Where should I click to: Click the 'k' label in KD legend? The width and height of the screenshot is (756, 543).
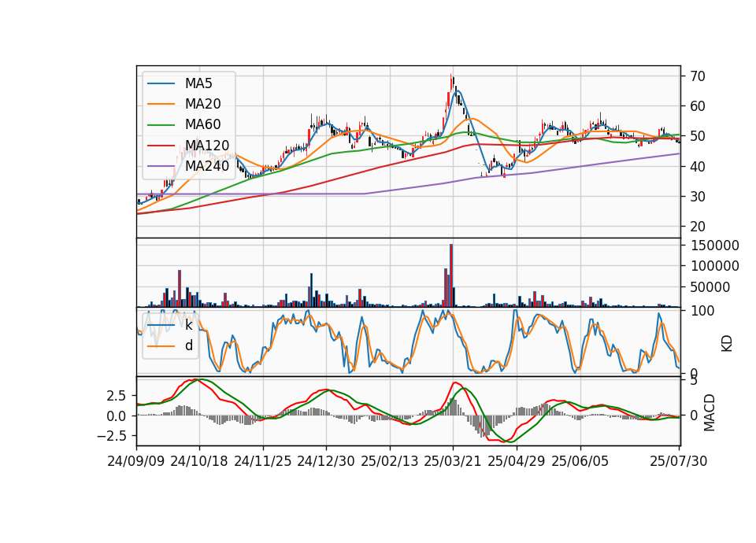click(x=188, y=325)
